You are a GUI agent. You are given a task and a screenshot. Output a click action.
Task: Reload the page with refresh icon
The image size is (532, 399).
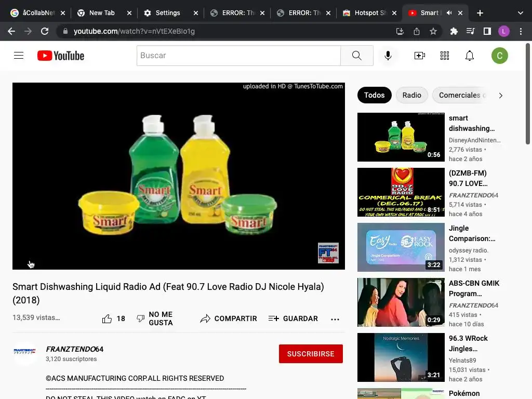(x=45, y=31)
